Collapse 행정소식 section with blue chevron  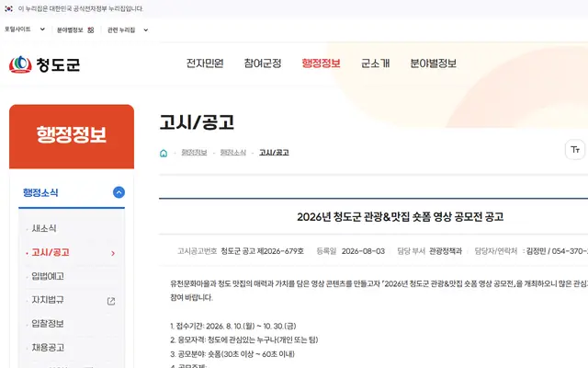pyautogui.click(x=119, y=192)
